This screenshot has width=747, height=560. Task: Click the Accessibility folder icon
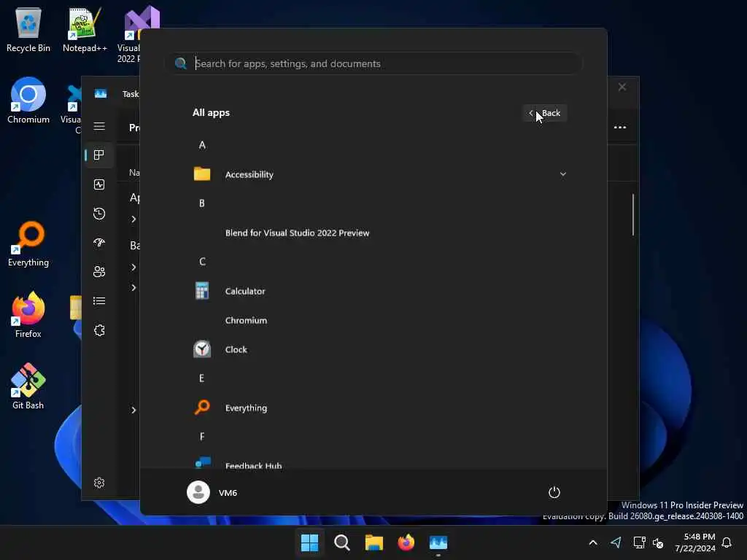(202, 174)
